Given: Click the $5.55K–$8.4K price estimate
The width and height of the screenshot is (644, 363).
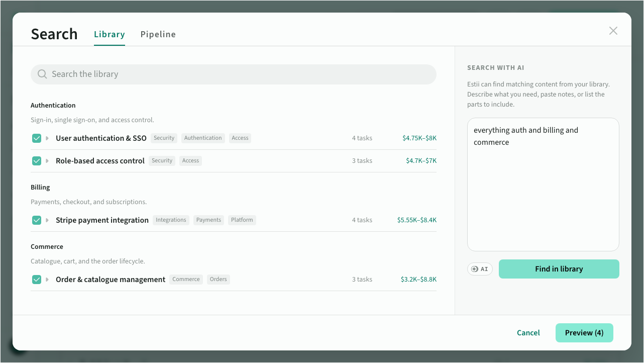Looking at the screenshot, I should click(x=417, y=220).
